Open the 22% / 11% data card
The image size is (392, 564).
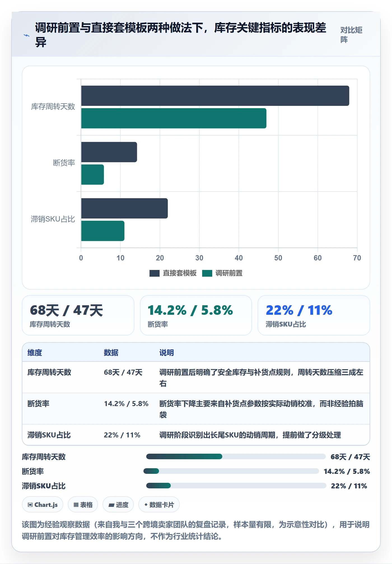point(314,315)
